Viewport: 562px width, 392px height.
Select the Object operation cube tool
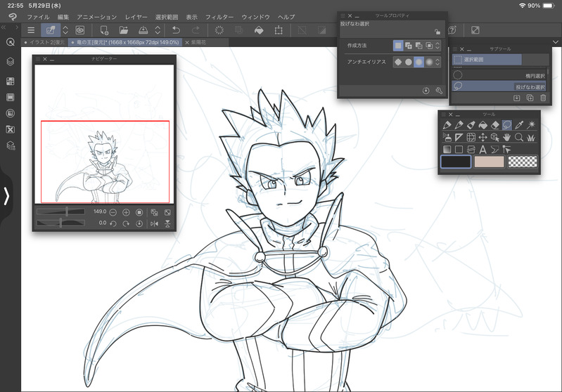[x=494, y=137]
